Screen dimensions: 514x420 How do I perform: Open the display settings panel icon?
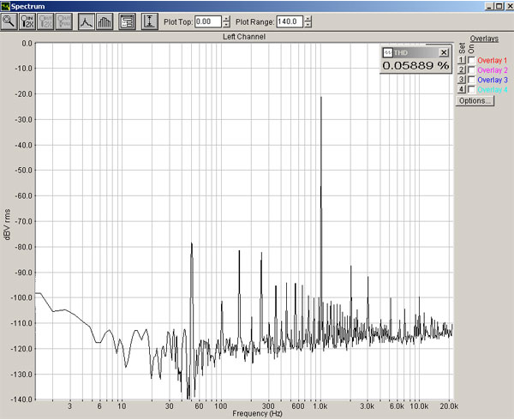pos(127,21)
